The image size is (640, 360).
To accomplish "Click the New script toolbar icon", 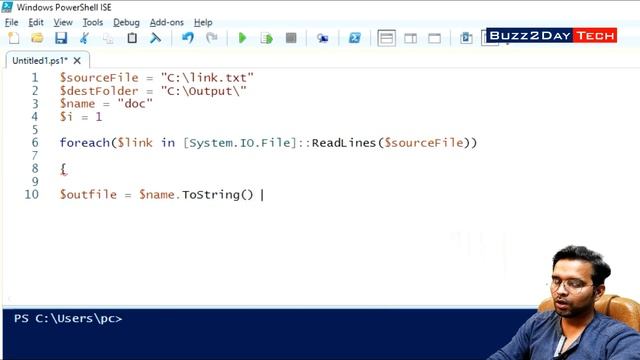I will (x=13, y=38).
